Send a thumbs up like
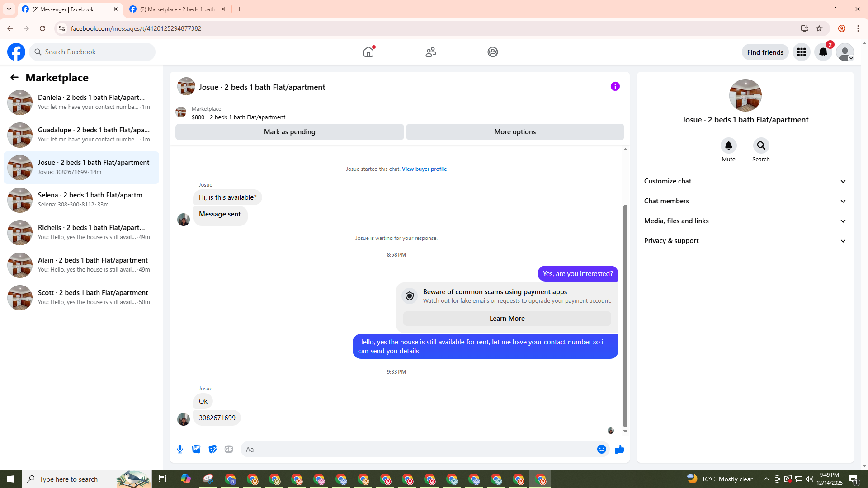868x488 pixels. [619, 449]
